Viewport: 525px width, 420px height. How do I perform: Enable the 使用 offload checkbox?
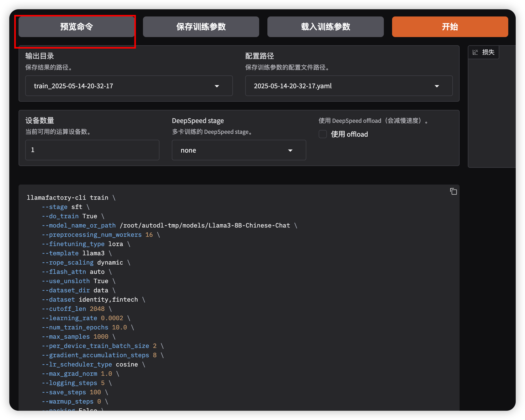[323, 134]
